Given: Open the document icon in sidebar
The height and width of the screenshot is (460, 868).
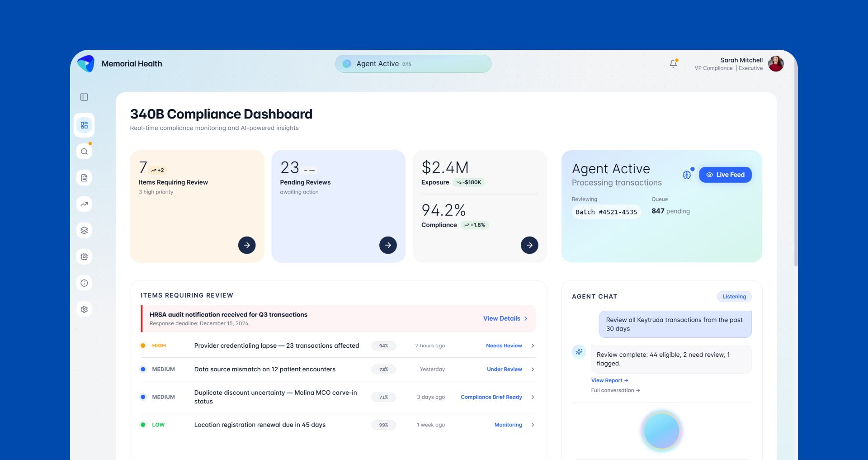Looking at the screenshot, I should [84, 178].
